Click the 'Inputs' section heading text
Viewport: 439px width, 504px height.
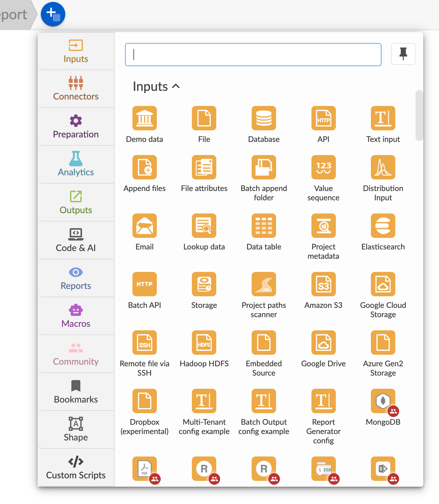tap(150, 87)
